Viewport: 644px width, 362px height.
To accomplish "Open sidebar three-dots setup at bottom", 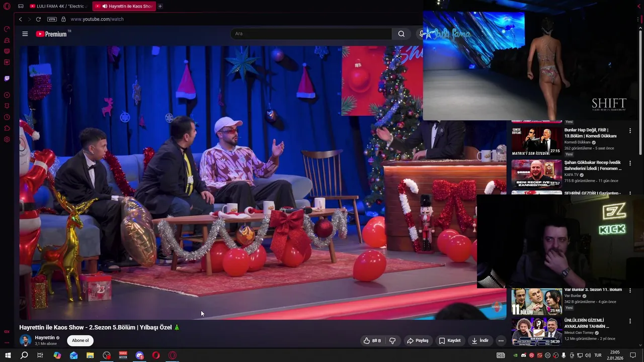I will 7,342.
